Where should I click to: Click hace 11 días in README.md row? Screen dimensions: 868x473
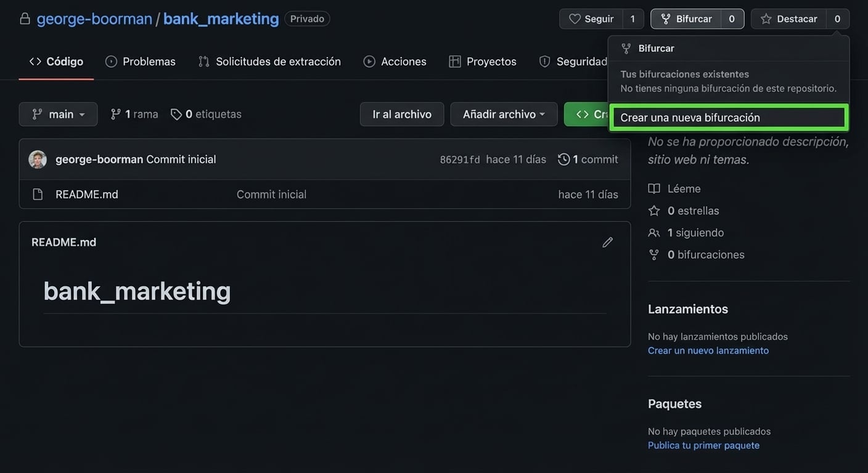click(588, 195)
